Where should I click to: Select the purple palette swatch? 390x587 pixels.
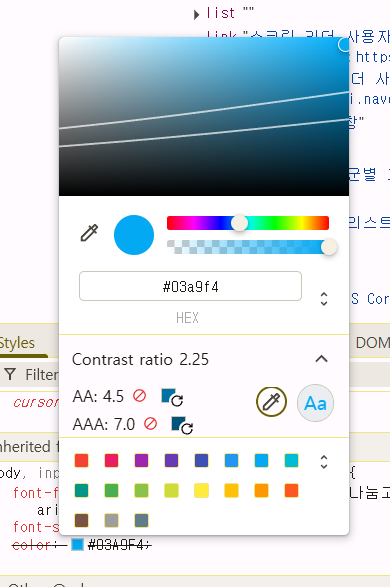tap(141, 460)
